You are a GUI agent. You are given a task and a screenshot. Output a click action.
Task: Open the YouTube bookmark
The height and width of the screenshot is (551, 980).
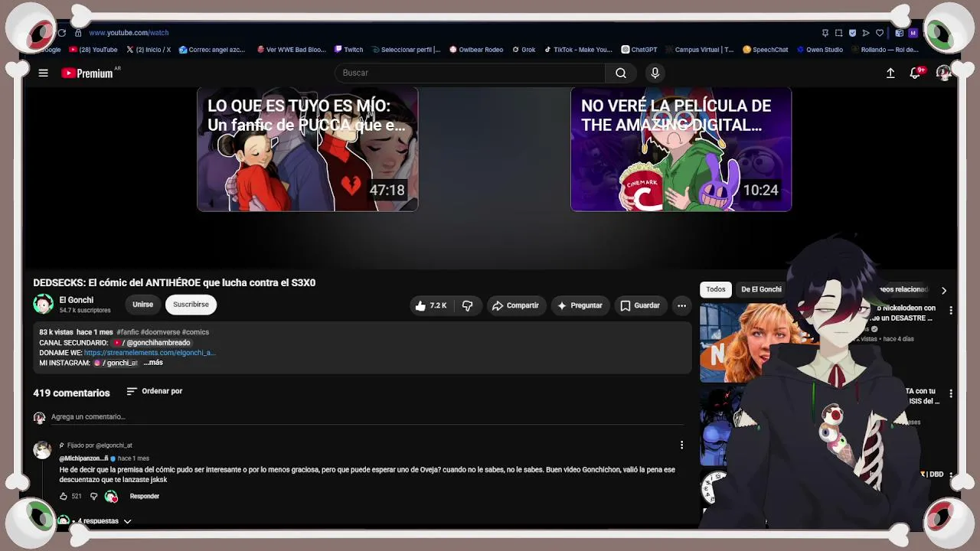pyautogui.click(x=93, y=50)
